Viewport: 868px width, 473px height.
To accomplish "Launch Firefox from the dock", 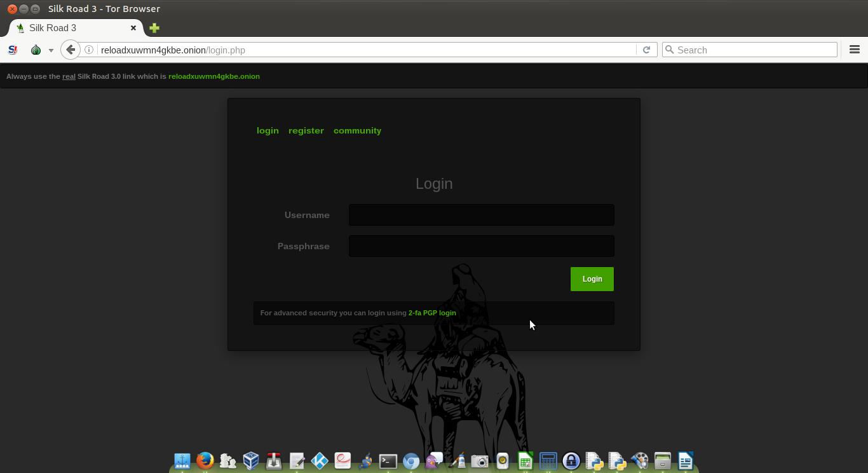I will tap(205, 460).
